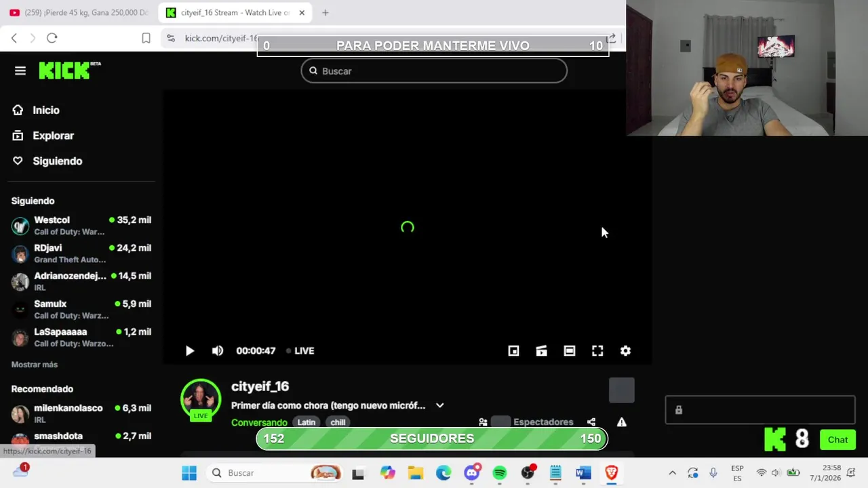Open the tray volume control
This screenshot has width=868, height=488.
[x=775, y=473]
